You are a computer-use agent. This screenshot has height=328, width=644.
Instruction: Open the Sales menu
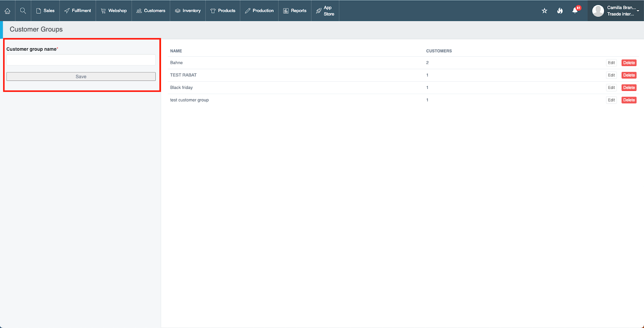[x=45, y=11]
